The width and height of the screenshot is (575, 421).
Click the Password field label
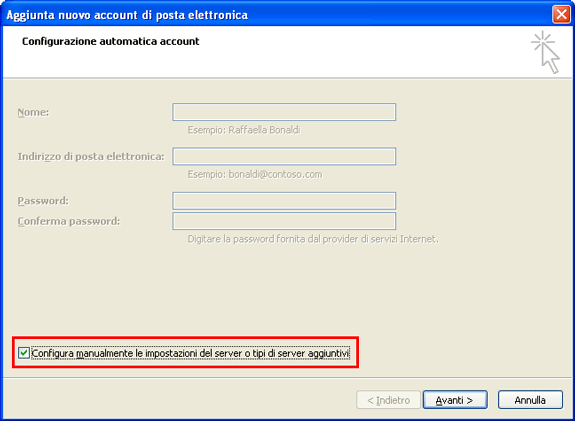point(43,201)
